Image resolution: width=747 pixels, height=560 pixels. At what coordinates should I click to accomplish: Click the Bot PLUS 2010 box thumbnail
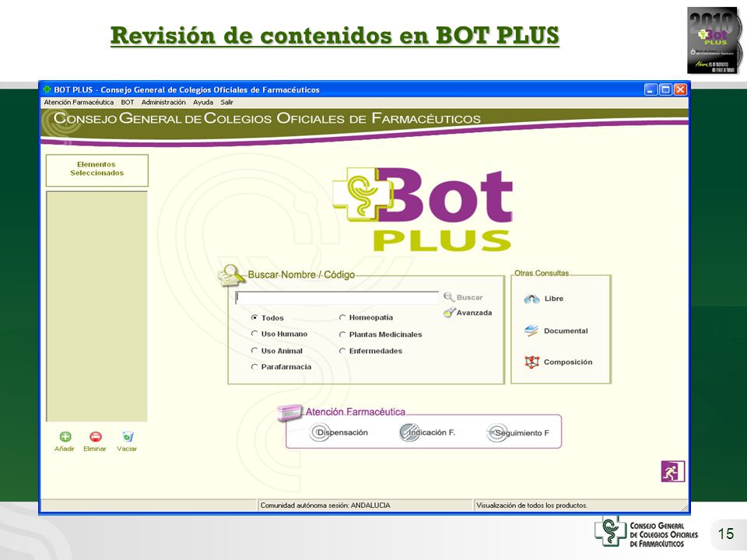pos(714,40)
